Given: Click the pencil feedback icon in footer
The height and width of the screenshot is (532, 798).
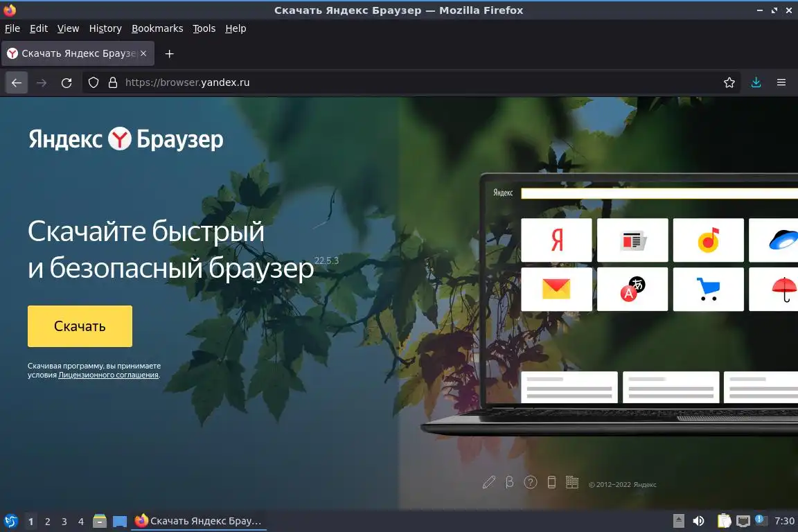Looking at the screenshot, I should click(488, 482).
